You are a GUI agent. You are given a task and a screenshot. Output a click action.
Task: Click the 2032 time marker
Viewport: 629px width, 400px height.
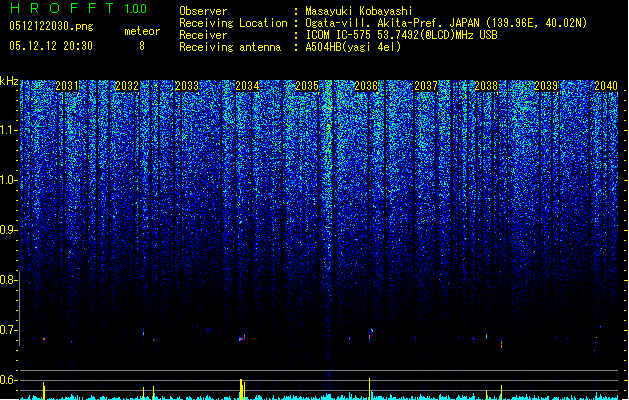127,86
